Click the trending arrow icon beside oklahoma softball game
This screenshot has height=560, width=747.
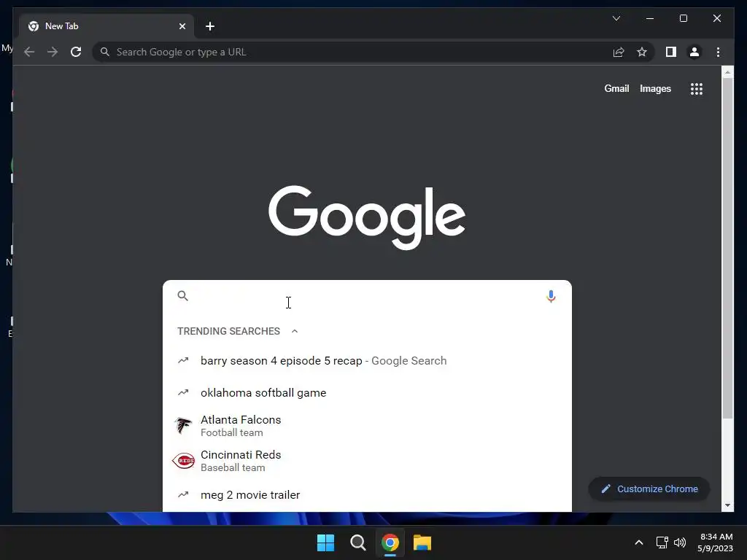pyautogui.click(x=183, y=393)
